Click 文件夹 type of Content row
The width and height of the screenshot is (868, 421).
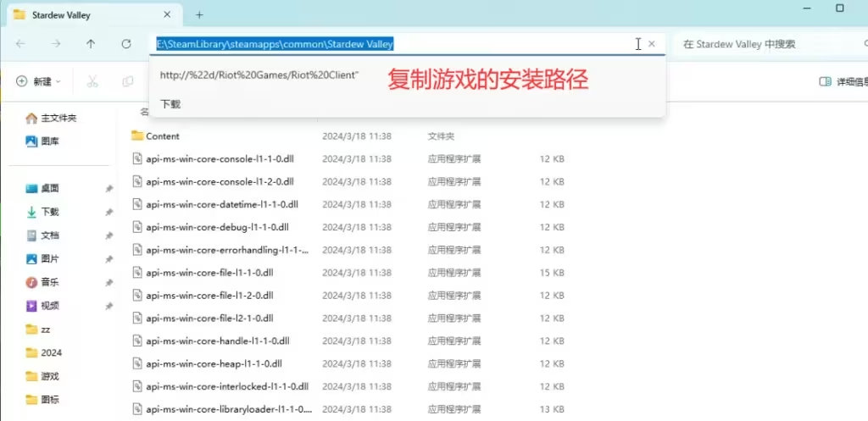coord(441,136)
